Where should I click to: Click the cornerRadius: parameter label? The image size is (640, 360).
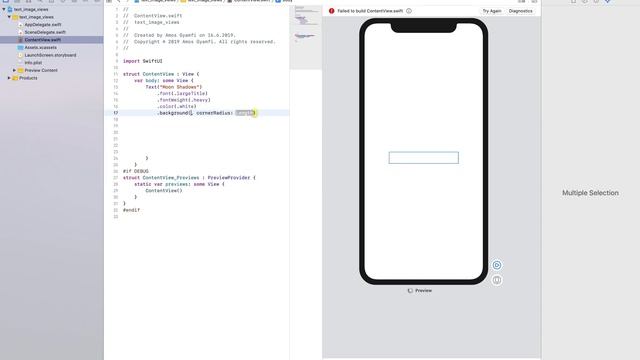214,113
